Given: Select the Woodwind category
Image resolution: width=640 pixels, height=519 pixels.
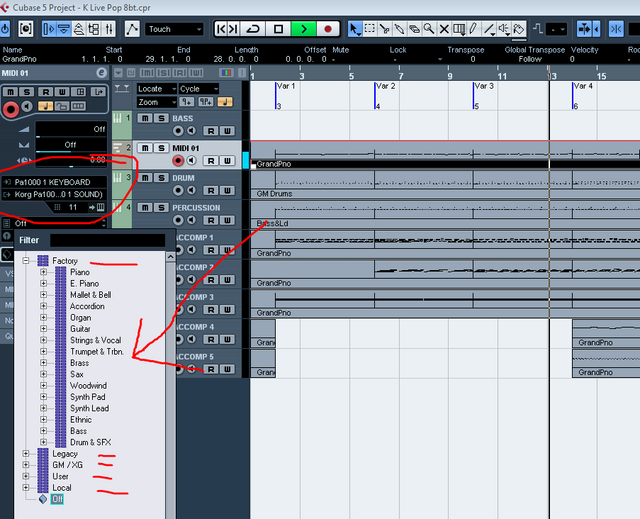Looking at the screenshot, I should 88,386.
